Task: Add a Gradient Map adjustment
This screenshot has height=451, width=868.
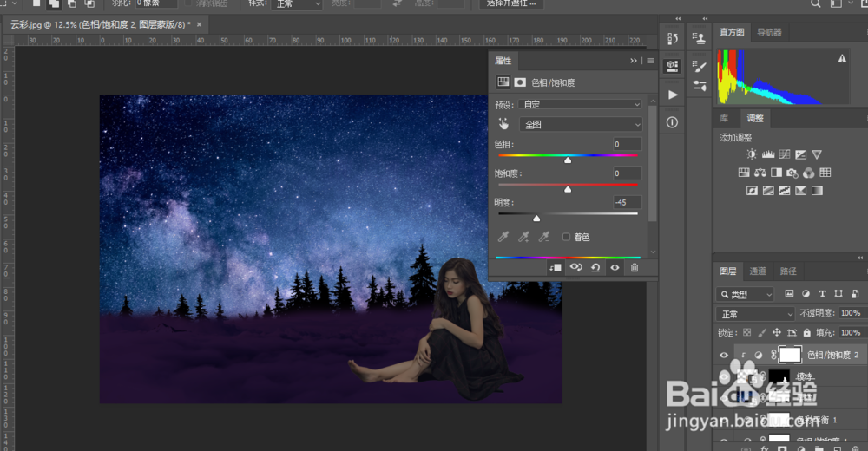Action: (817, 191)
